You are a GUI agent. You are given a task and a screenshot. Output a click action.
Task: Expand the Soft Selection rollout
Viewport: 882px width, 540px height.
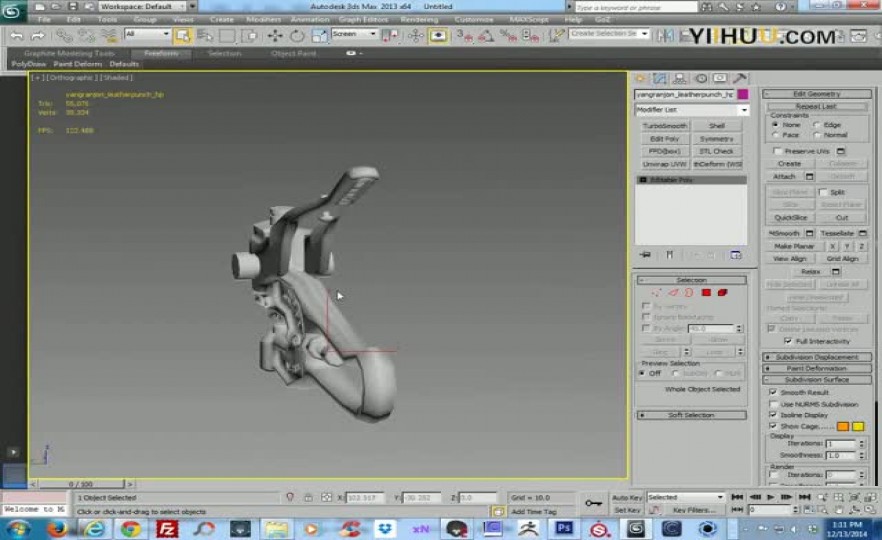tap(692, 415)
